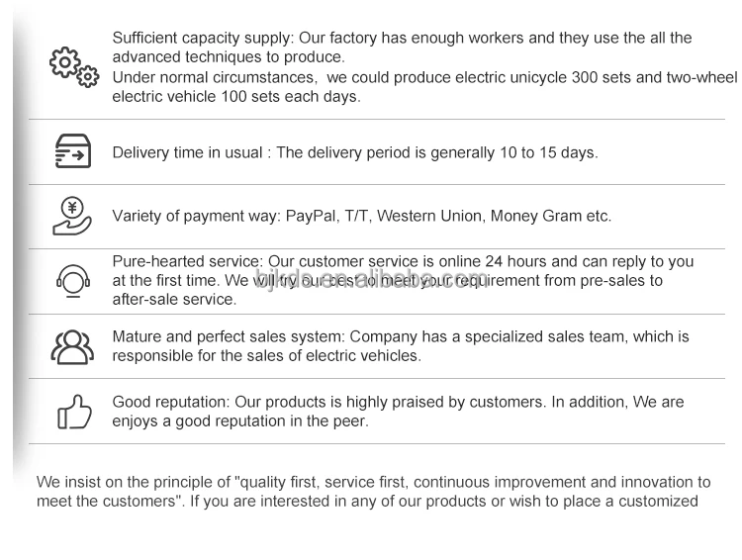Click the "quality first, service first" principle text

[322, 483]
